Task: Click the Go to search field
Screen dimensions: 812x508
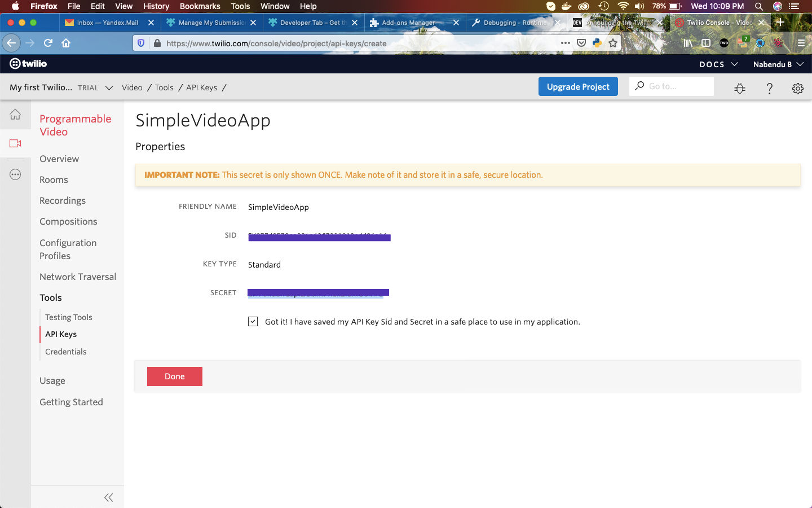Action: coord(672,86)
